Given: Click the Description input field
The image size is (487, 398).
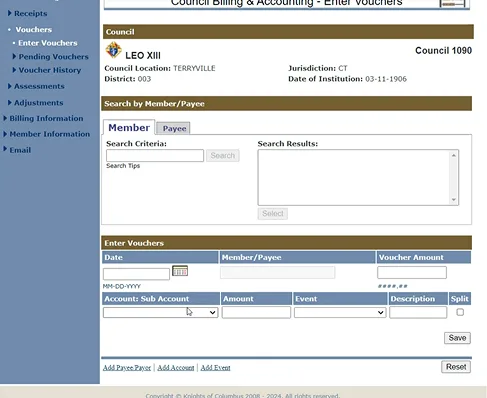Looking at the screenshot, I should click(418, 312).
